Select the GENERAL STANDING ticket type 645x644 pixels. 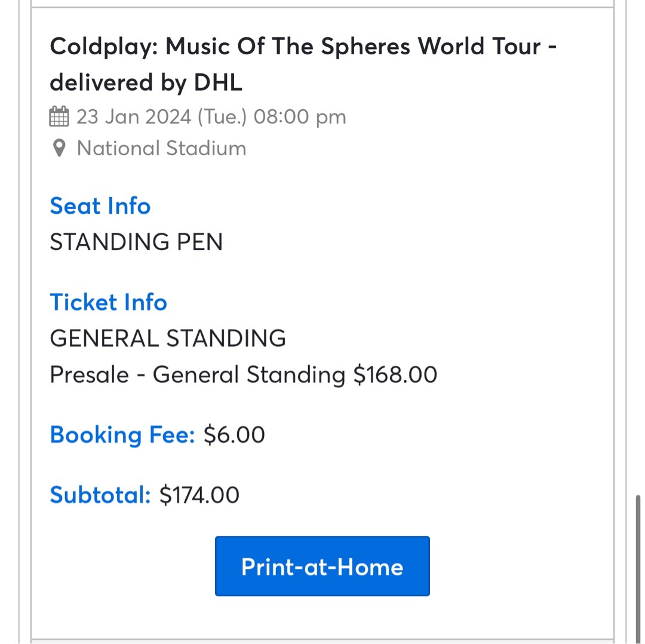pos(168,338)
